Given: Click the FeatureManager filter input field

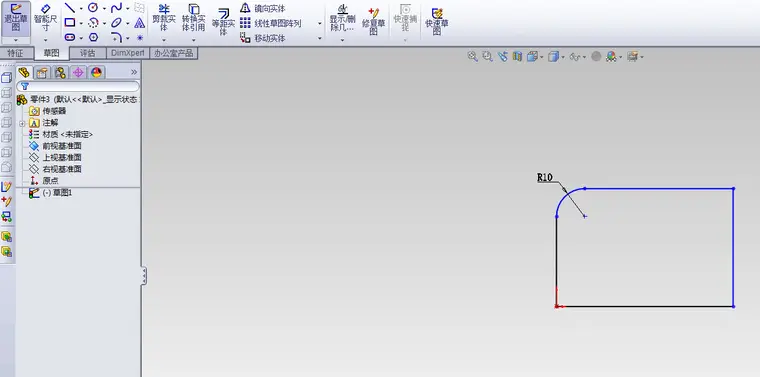Looking at the screenshot, I should click(x=78, y=86).
